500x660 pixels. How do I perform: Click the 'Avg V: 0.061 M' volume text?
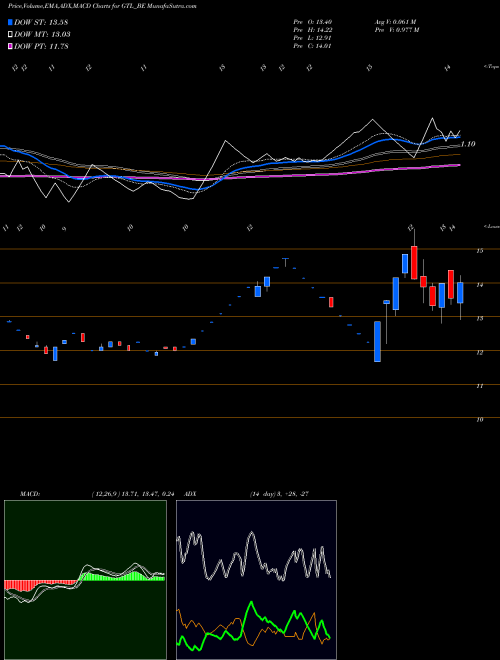pyautogui.click(x=395, y=21)
